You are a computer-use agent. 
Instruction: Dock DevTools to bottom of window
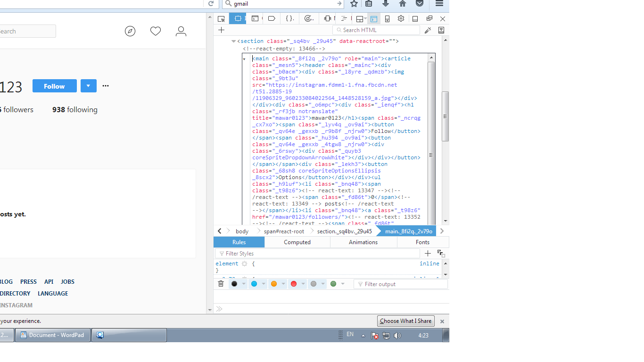coord(415,19)
